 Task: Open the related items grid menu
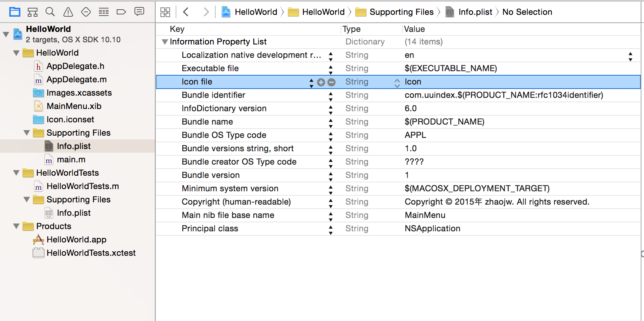(165, 12)
